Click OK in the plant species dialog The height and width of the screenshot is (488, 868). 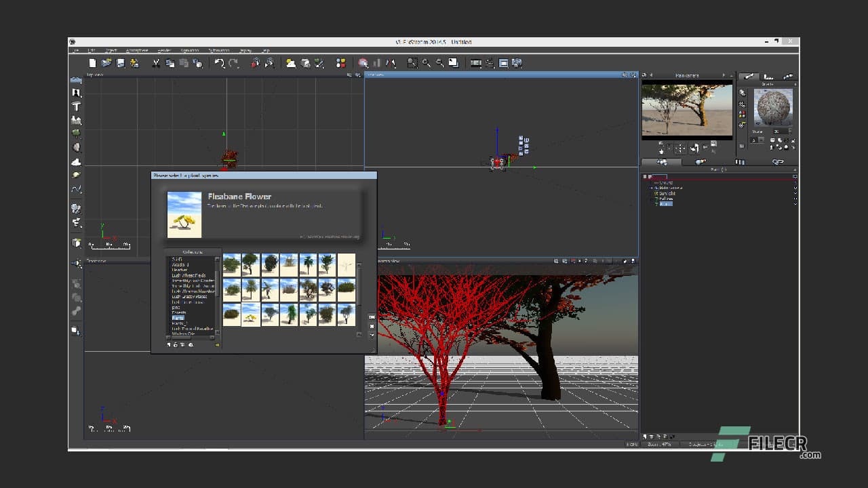point(372,317)
